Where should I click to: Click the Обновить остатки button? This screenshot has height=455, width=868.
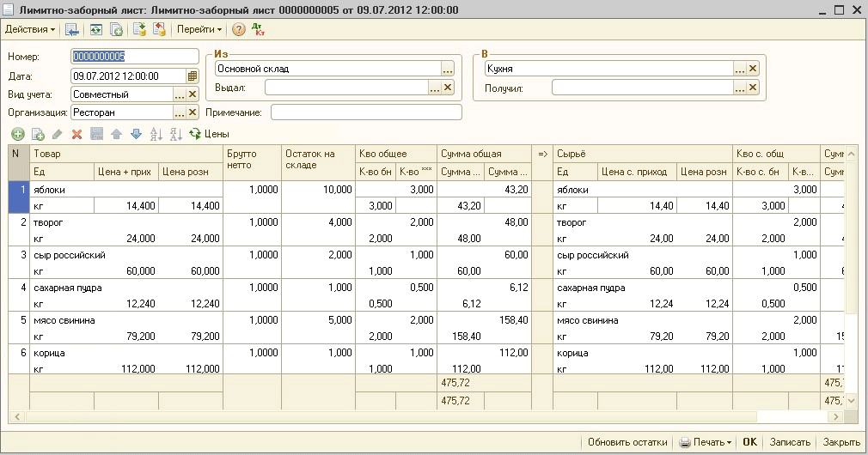click(x=627, y=442)
